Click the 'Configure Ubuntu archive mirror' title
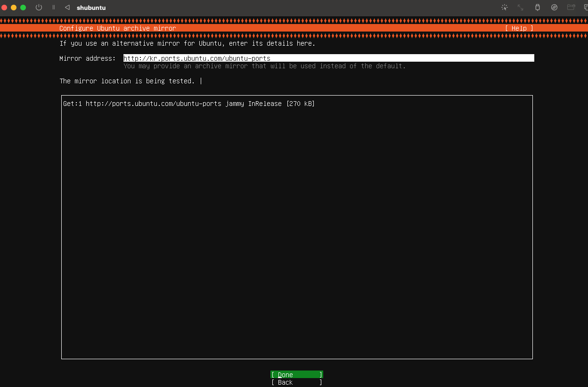The image size is (588, 387). click(118, 28)
